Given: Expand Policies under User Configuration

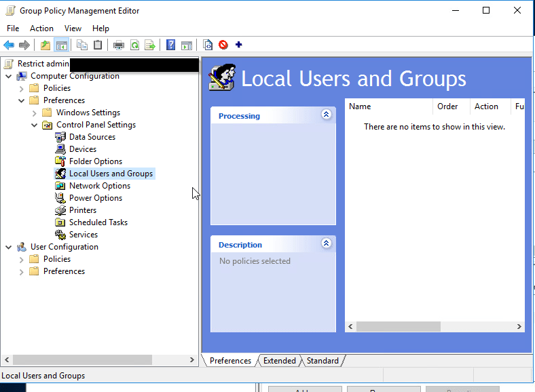Looking at the screenshot, I should 22,259.
